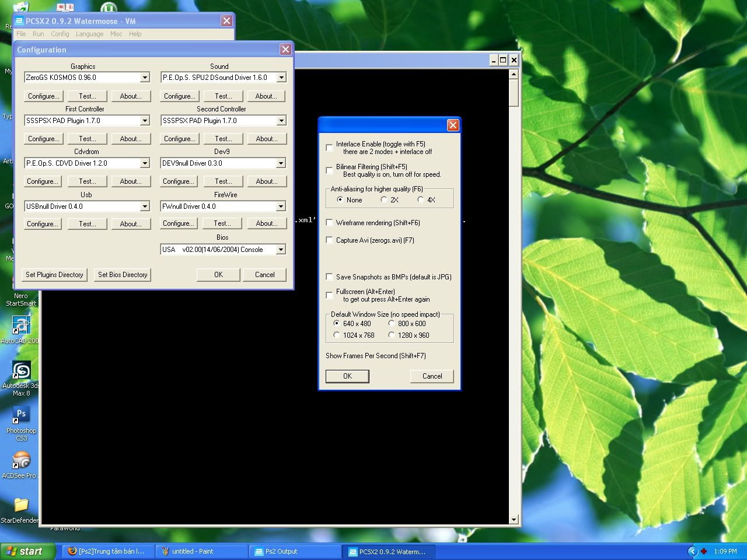Close the Configuration window

tap(285, 50)
